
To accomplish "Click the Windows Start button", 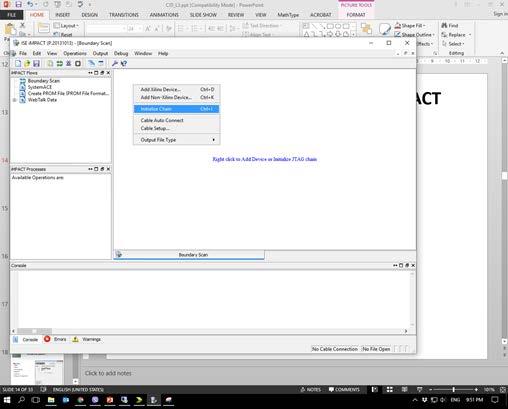I will 7,400.
